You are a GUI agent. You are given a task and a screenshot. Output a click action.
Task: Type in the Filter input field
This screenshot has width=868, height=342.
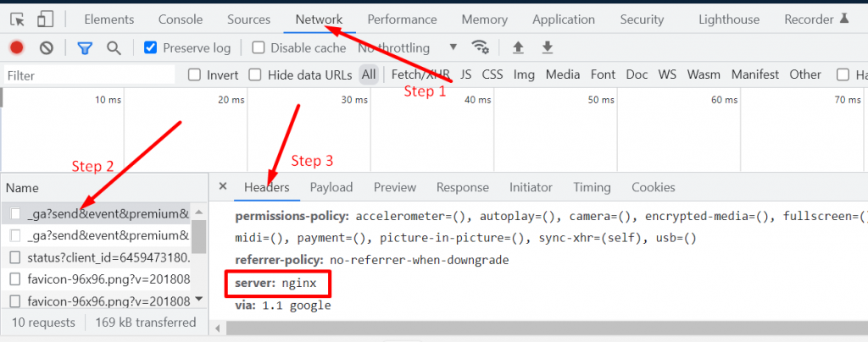[x=85, y=75]
